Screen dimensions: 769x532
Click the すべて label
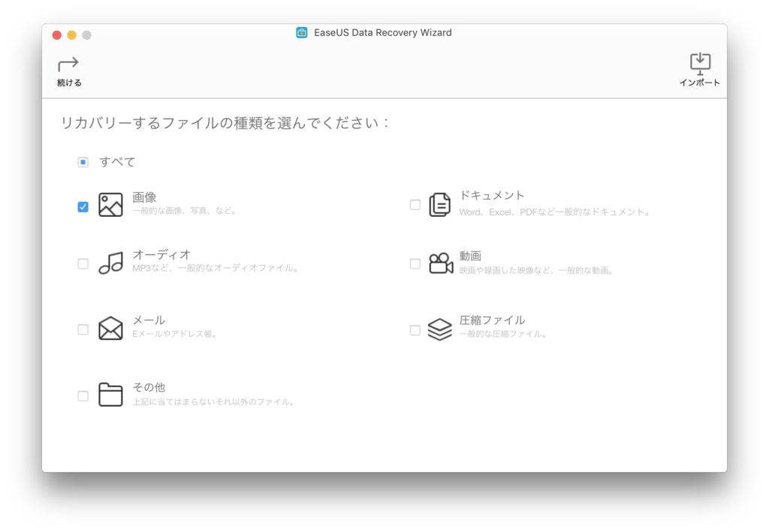click(x=117, y=161)
